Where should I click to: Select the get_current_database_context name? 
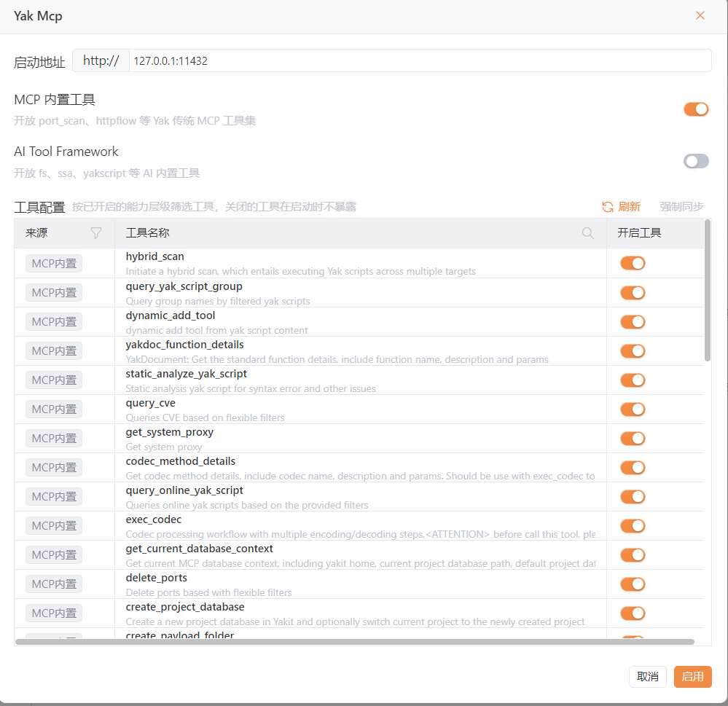[x=199, y=549]
